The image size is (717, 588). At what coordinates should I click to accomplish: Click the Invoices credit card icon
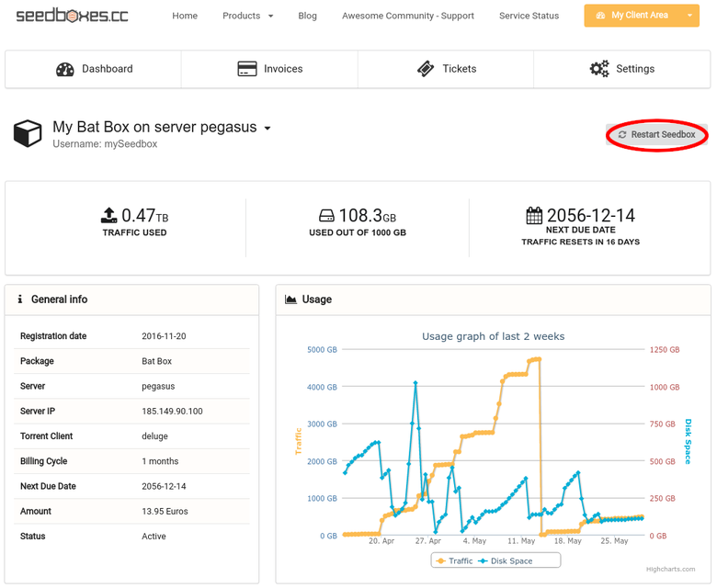pyautogui.click(x=247, y=69)
